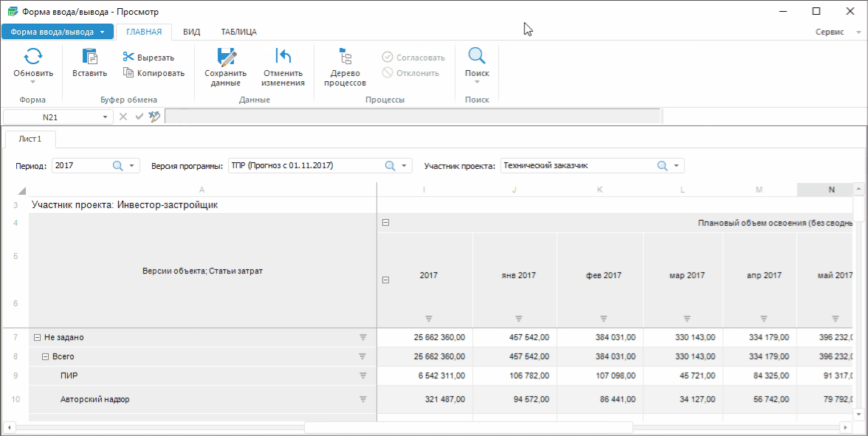
Task: Click Отменить изменения undo icon
Action: pos(283,57)
